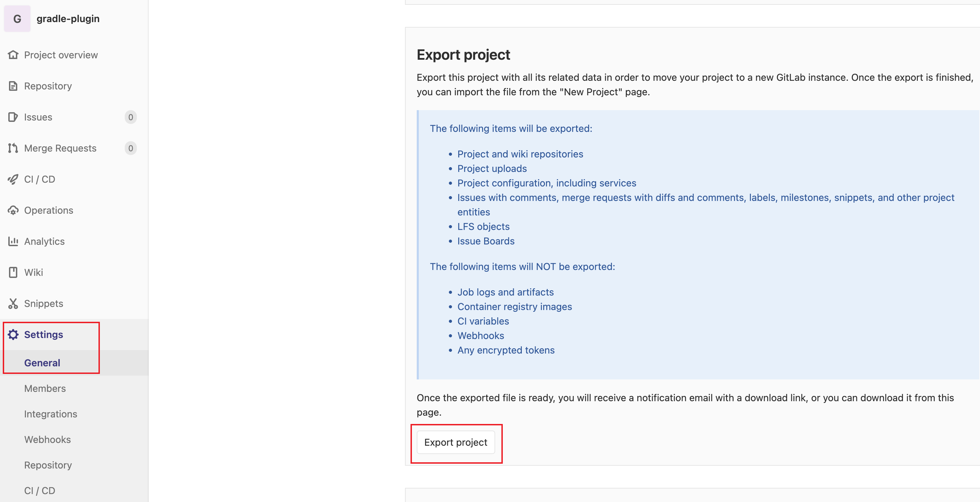Click the Wiki book icon
Viewport: 980px width, 502px height.
(13, 272)
